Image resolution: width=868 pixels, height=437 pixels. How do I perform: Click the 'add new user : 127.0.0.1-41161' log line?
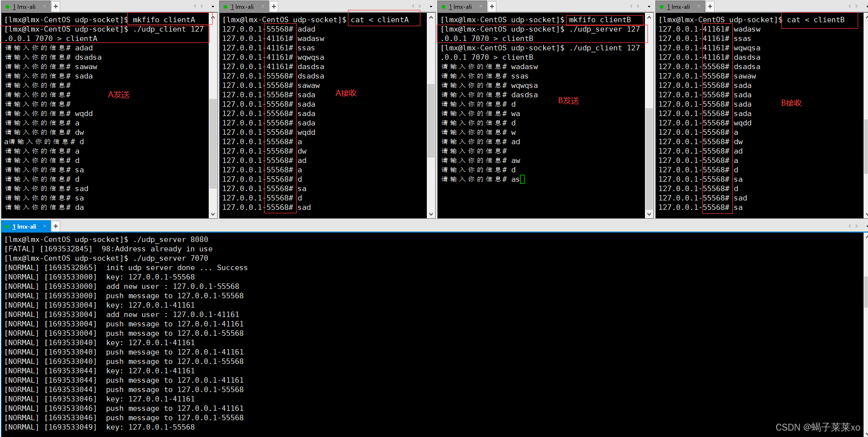(x=121, y=315)
